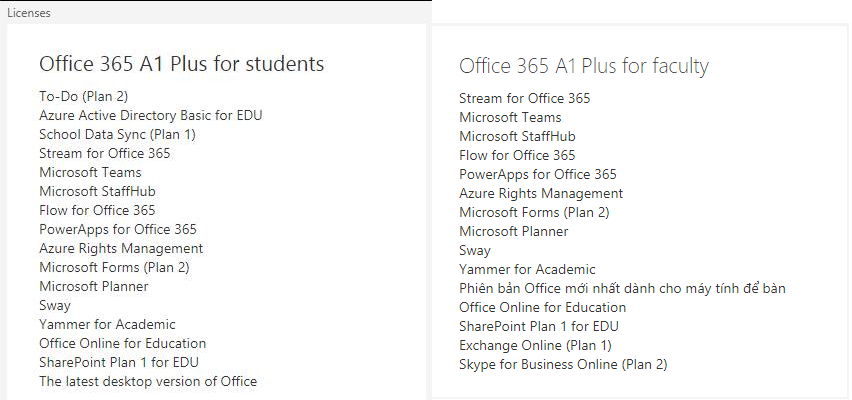
Task: Select Office 365 A1 Plus for students heading
Action: [181, 64]
